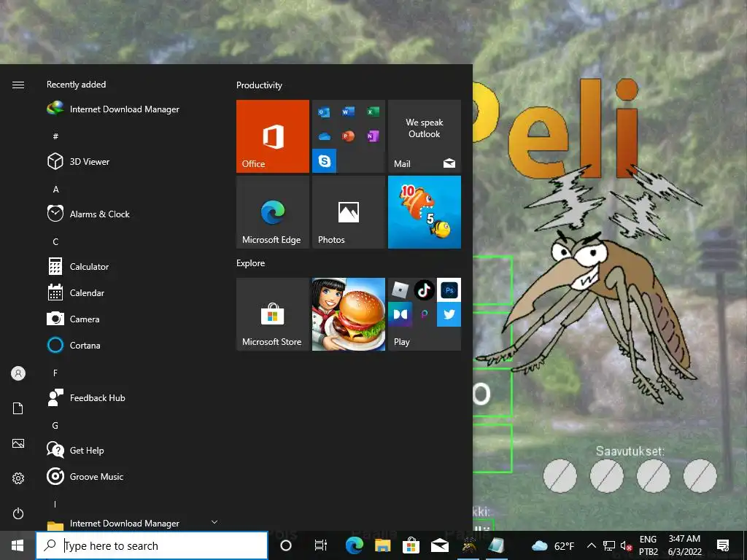Jump to letter C header in app list

point(55,242)
